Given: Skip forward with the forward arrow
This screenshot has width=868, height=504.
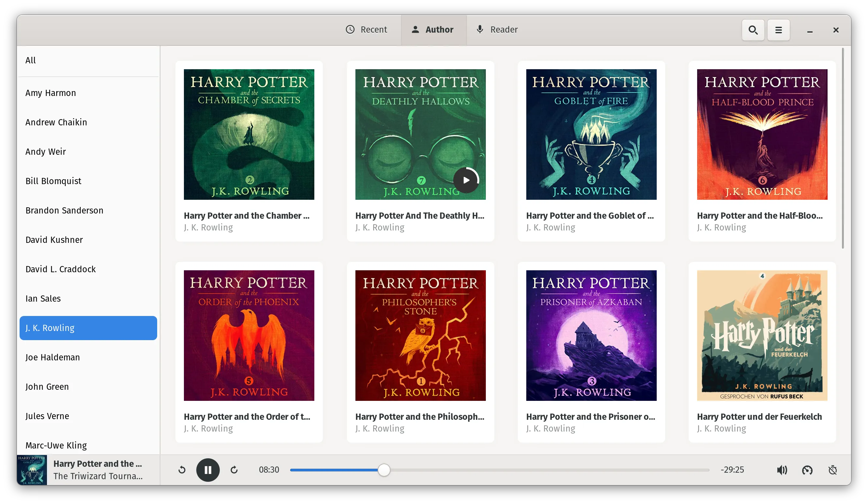Looking at the screenshot, I should [x=234, y=470].
